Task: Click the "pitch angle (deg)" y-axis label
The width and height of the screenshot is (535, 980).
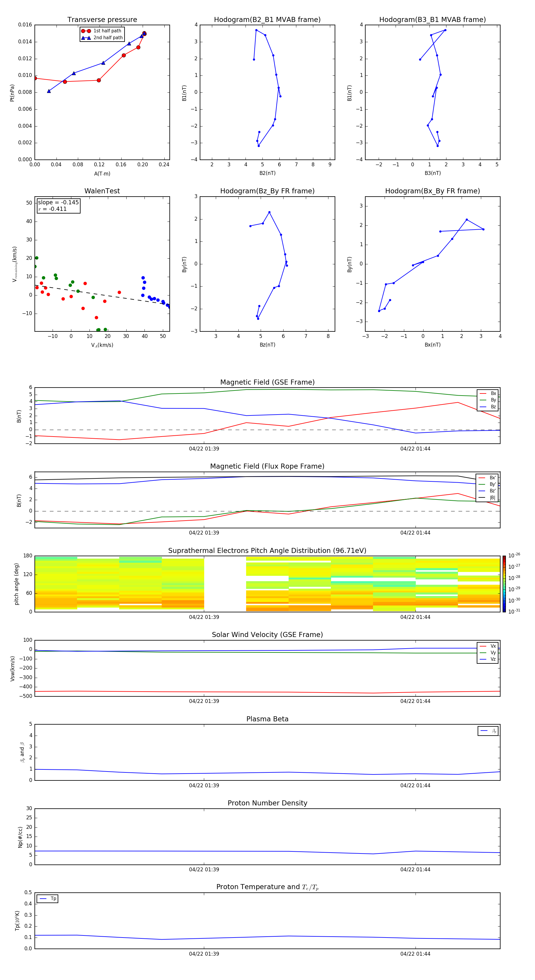Action: (x=16, y=584)
